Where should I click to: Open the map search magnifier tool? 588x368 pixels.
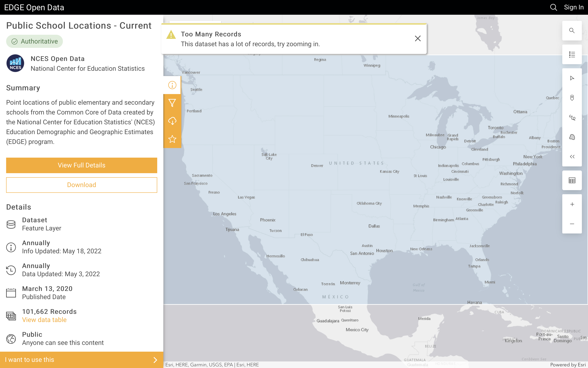click(x=572, y=31)
